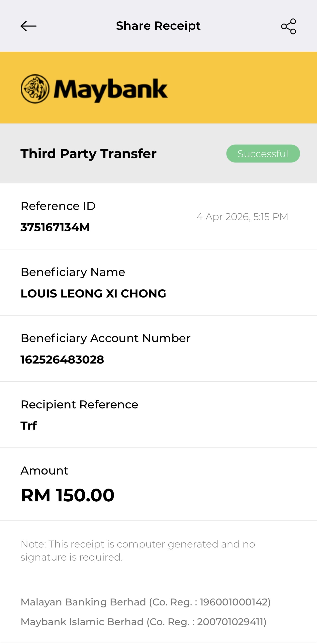
Task: Select reference number 375167134M
Action: 55,227
